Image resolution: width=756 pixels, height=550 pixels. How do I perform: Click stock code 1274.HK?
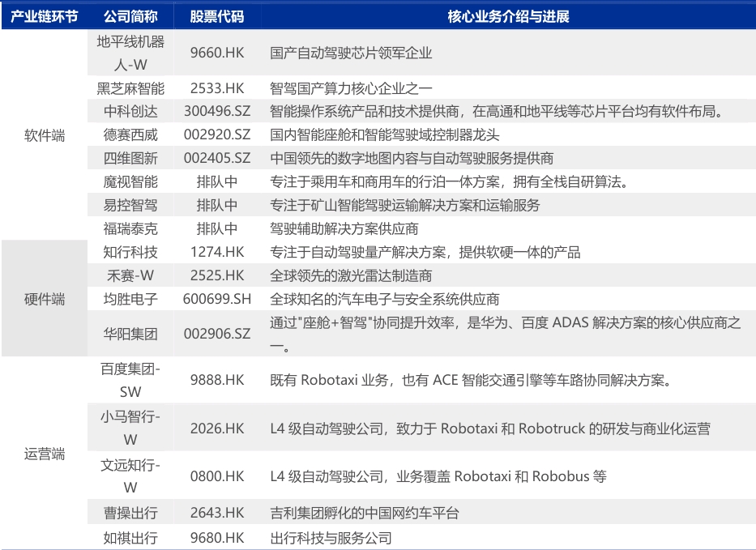tap(217, 252)
